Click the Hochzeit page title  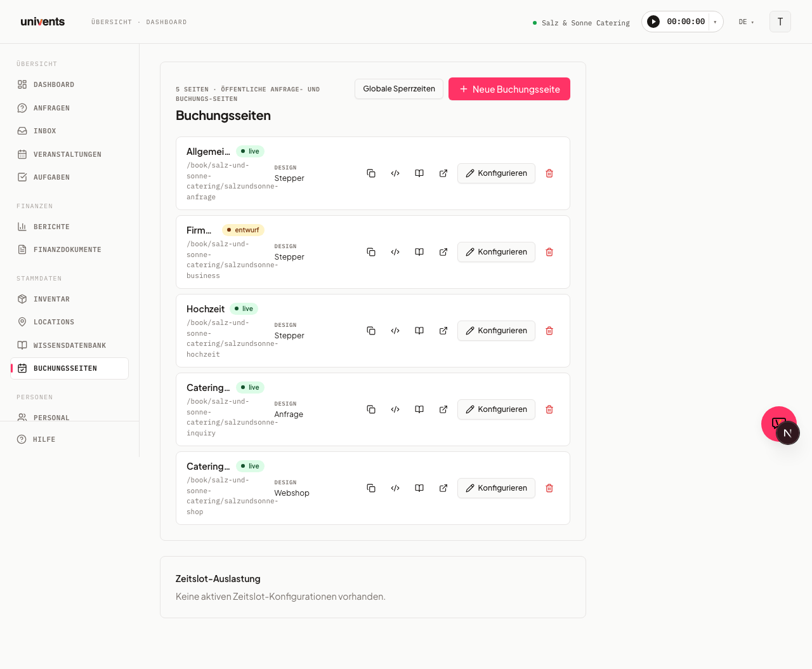coord(206,309)
